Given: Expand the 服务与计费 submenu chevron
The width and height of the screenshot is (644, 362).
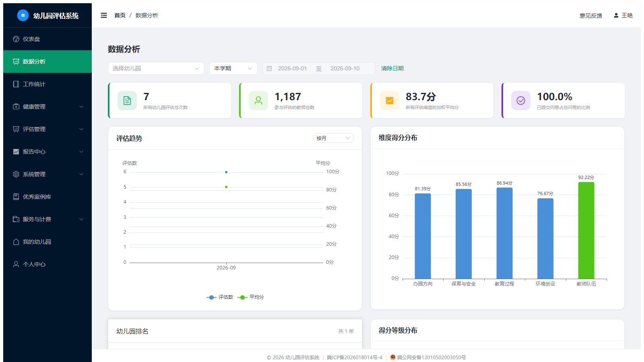Looking at the screenshot, I should (x=81, y=219).
